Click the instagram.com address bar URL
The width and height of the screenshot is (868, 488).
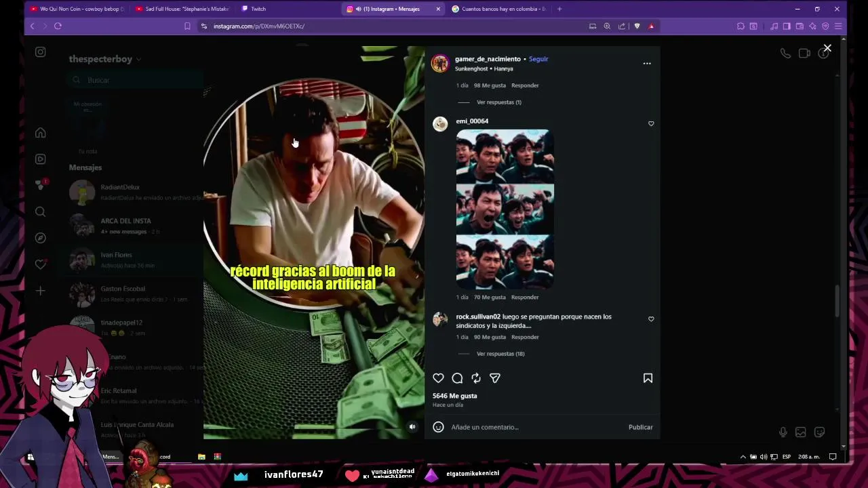pyautogui.click(x=259, y=26)
